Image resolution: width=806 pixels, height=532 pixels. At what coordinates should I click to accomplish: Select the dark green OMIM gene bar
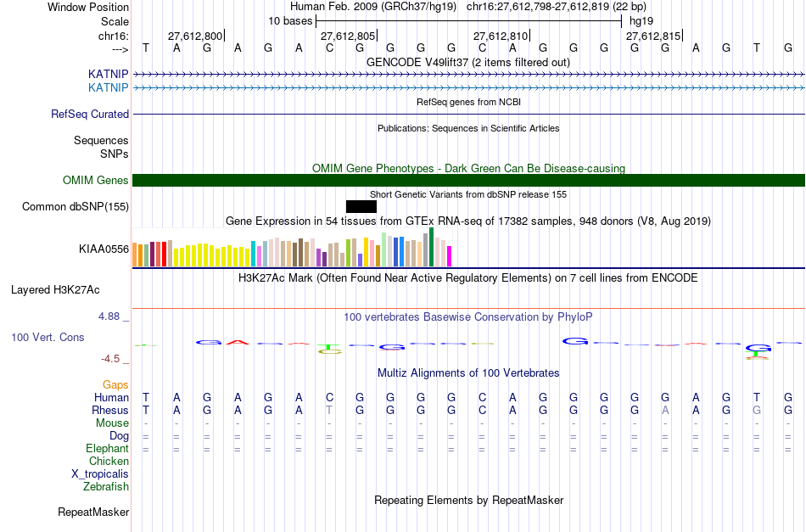tap(468, 181)
